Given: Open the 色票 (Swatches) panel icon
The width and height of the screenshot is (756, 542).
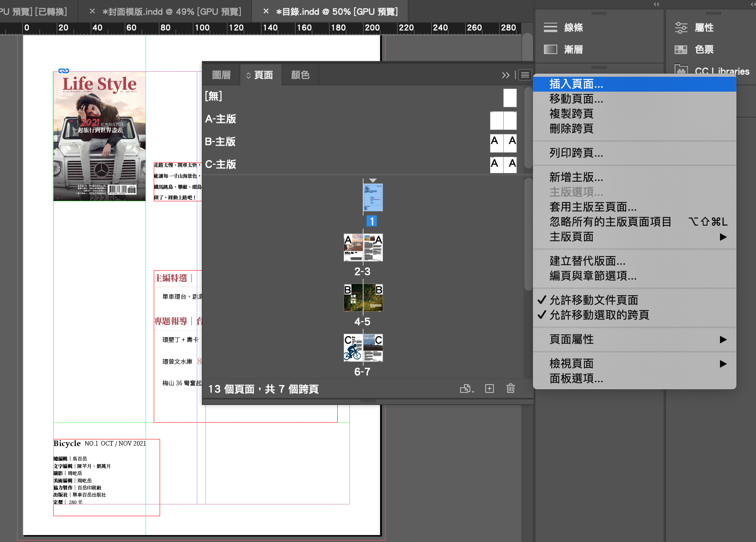Looking at the screenshot, I should tap(681, 49).
